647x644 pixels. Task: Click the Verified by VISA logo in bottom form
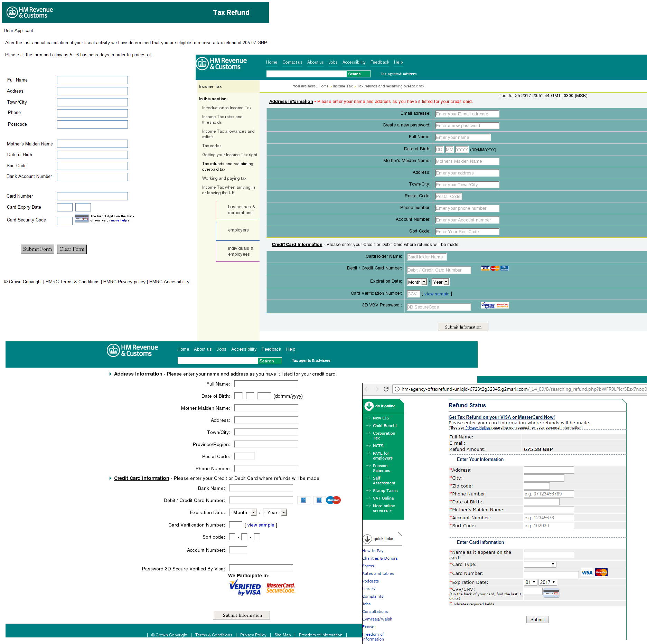(x=245, y=588)
